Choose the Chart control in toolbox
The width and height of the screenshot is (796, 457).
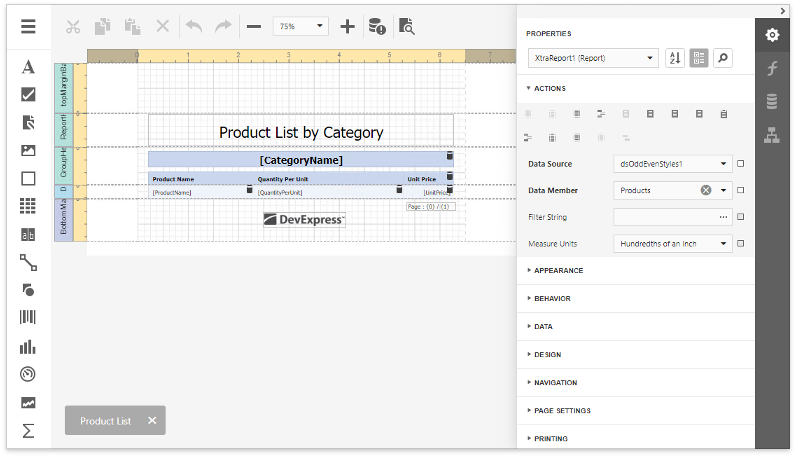pyautogui.click(x=28, y=347)
